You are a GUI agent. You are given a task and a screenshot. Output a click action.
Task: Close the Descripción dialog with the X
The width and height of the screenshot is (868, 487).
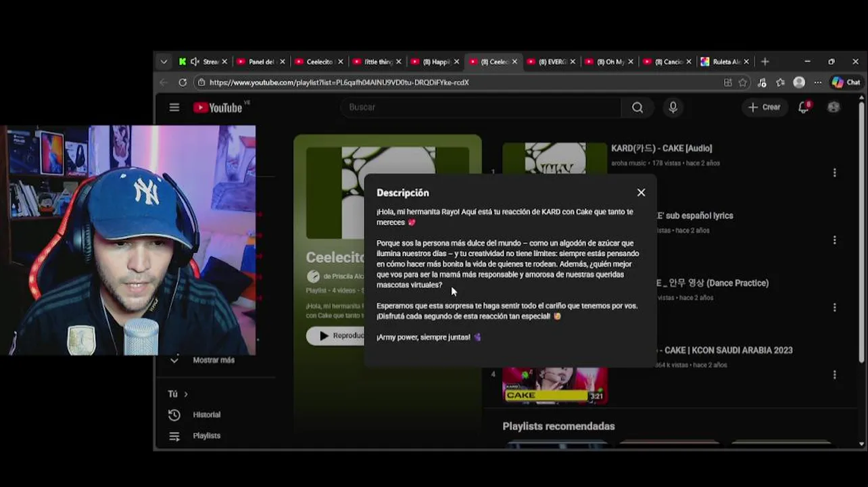point(641,193)
